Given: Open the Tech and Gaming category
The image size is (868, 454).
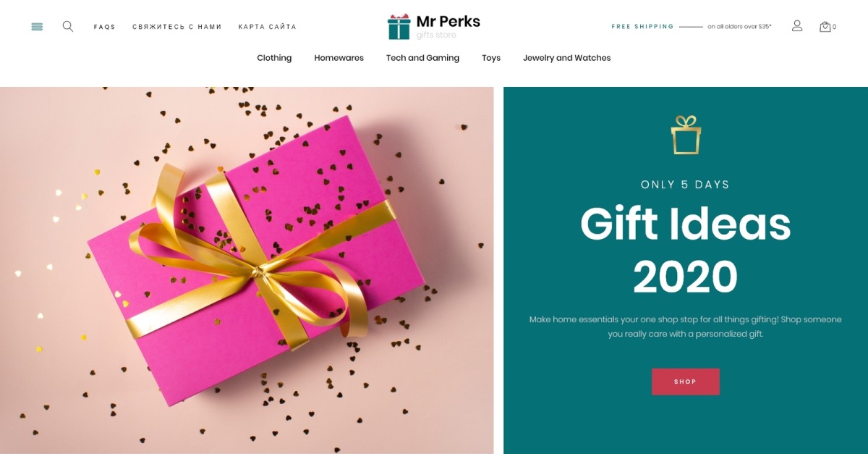Looking at the screenshot, I should pyautogui.click(x=422, y=58).
